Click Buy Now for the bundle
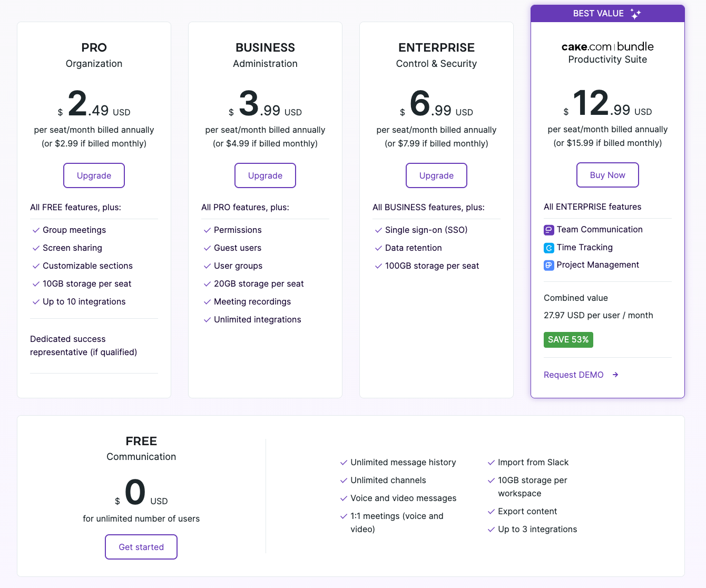Viewport: 706px width, 588px height. tap(607, 175)
